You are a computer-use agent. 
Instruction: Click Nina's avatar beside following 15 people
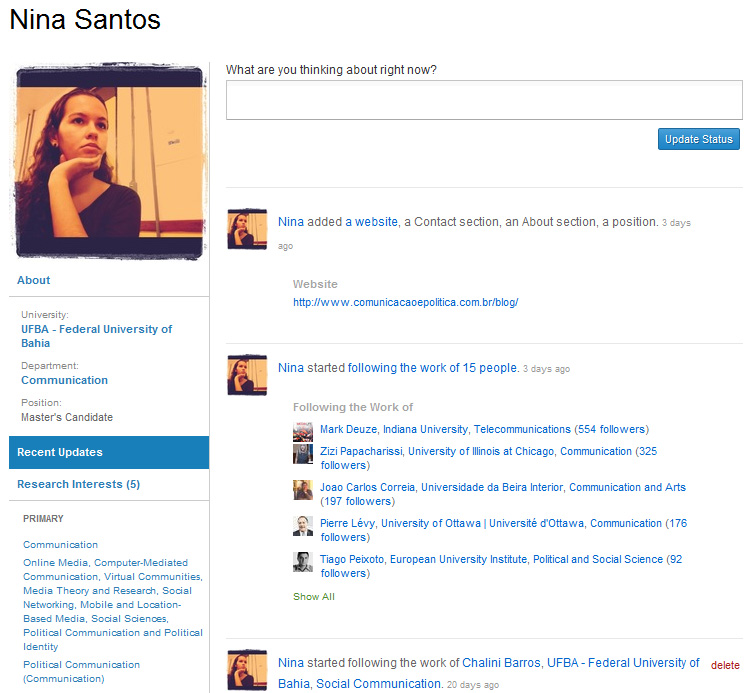(247, 375)
